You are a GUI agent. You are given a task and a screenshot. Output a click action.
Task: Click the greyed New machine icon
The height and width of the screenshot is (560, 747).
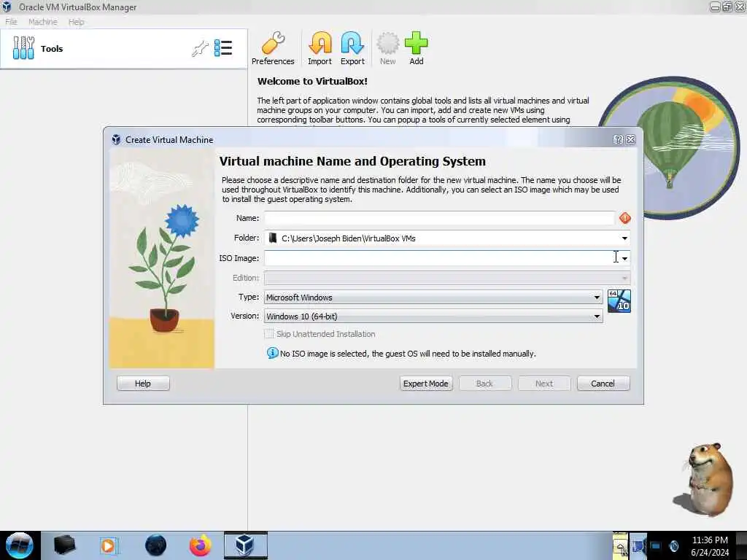pos(388,48)
